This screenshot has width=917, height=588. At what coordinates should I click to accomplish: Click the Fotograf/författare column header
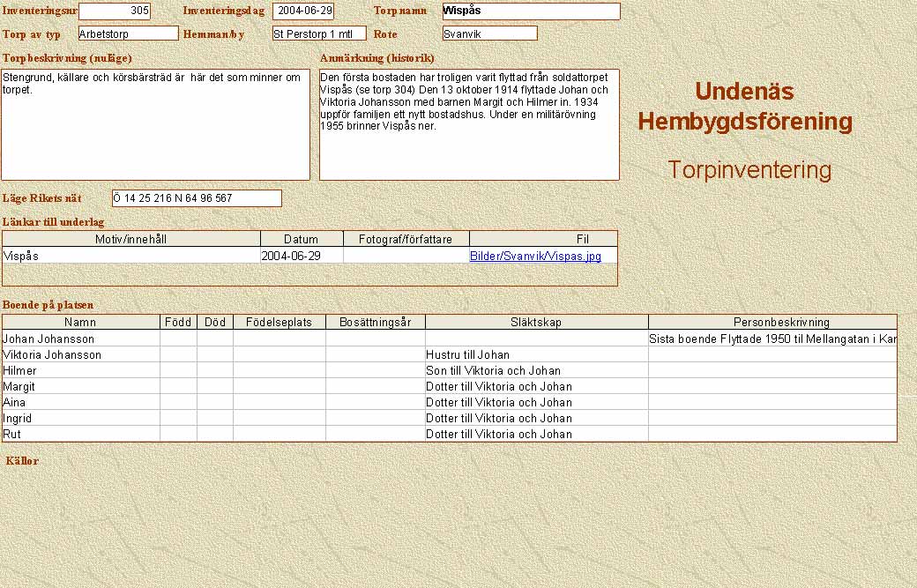[406, 239]
